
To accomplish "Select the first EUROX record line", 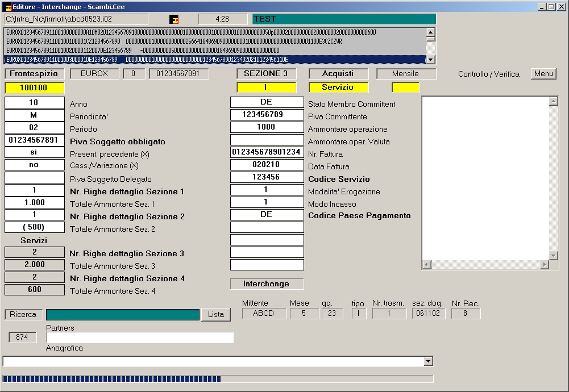I will [215, 32].
